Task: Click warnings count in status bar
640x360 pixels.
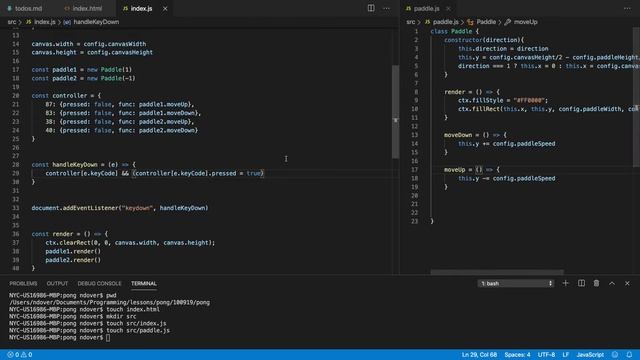Action: pos(27,355)
